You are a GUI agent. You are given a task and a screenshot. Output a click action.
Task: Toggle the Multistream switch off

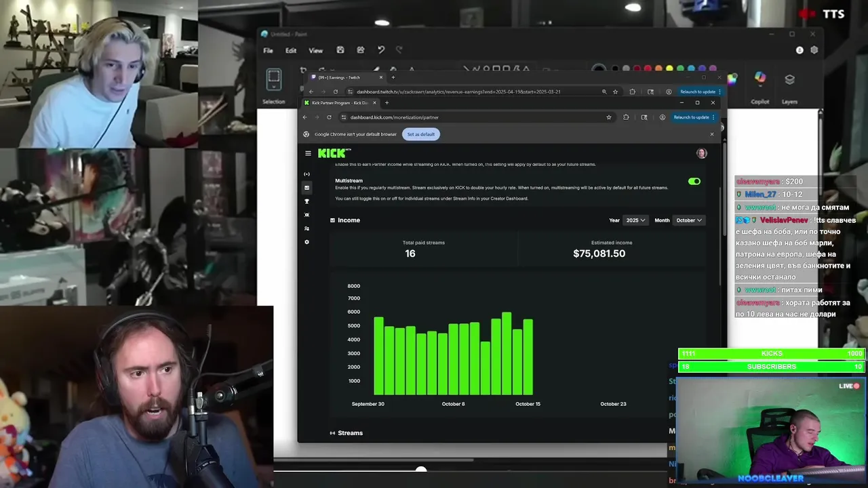pyautogui.click(x=694, y=182)
